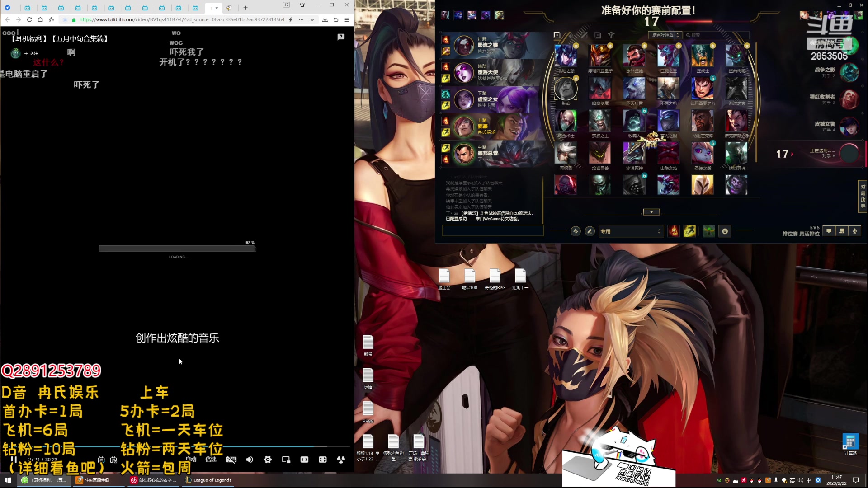The image size is (868, 488).
Task: Change the Ignite summoner spell
Action: pyautogui.click(x=674, y=231)
